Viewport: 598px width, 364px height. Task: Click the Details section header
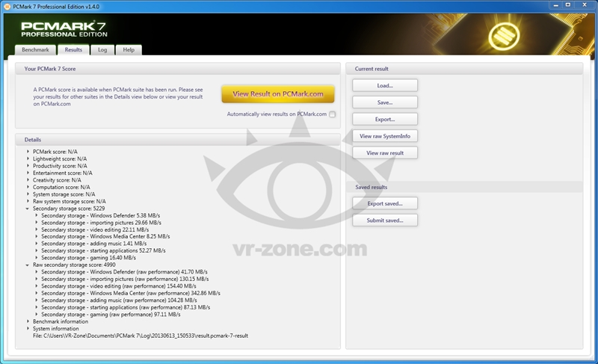[x=178, y=140]
